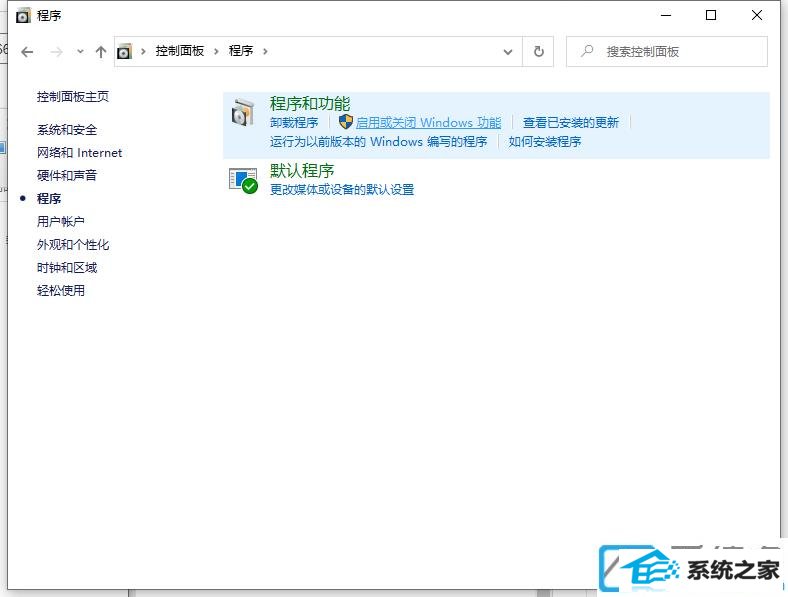Open 时钟和区域 category
Screen dimensions: 788x597
[x=67, y=267]
